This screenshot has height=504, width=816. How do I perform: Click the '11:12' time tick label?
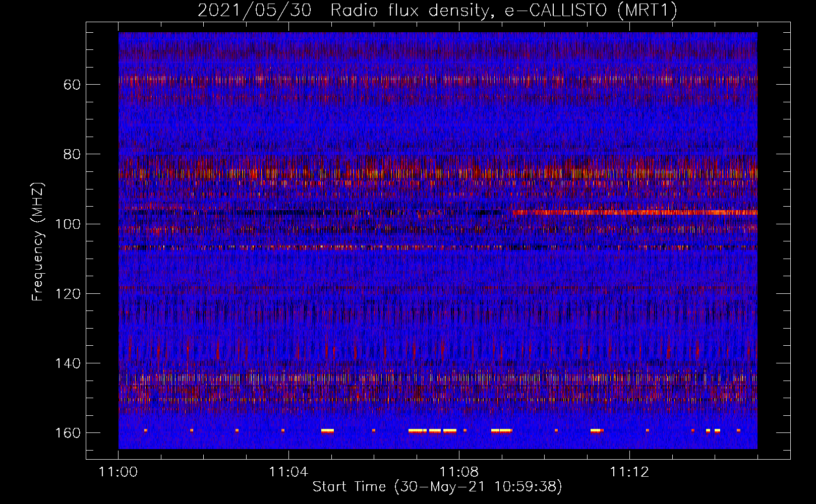tap(629, 472)
